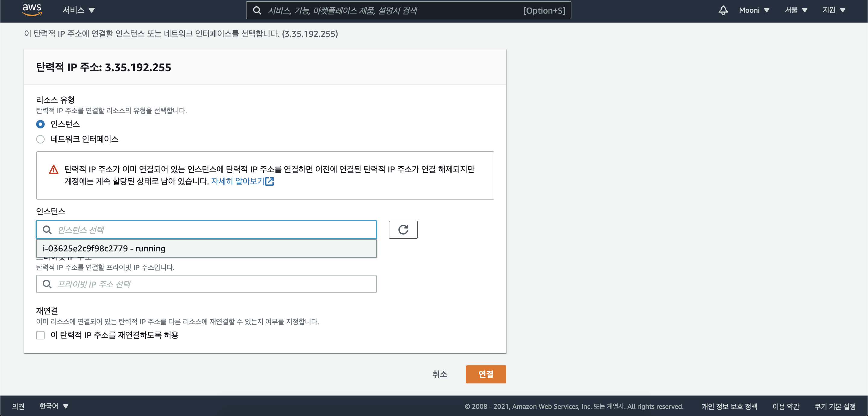Click the 취소 cancel button

coord(439,374)
